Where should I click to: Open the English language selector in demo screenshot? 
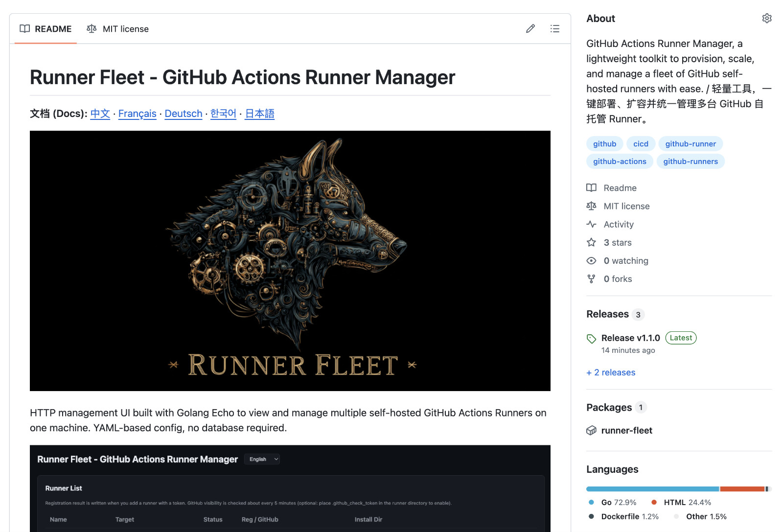pyautogui.click(x=262, y=459)
